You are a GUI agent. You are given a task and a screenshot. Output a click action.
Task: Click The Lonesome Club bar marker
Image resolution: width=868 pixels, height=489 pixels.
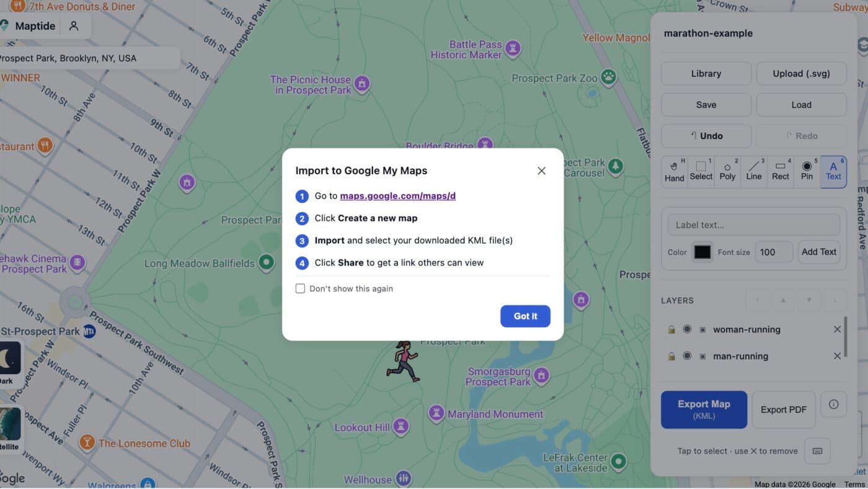point(87,442)
